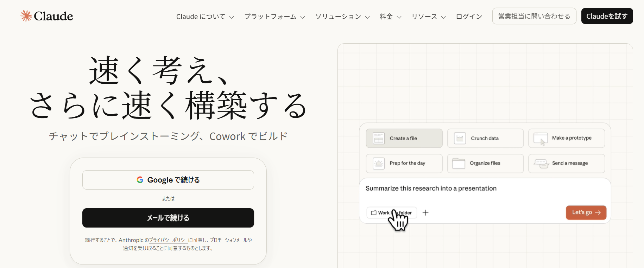The width and height of the screenshot is (644, 268).
Task: Click the Crunch data chart icon
Action: (x=460, y=138)
